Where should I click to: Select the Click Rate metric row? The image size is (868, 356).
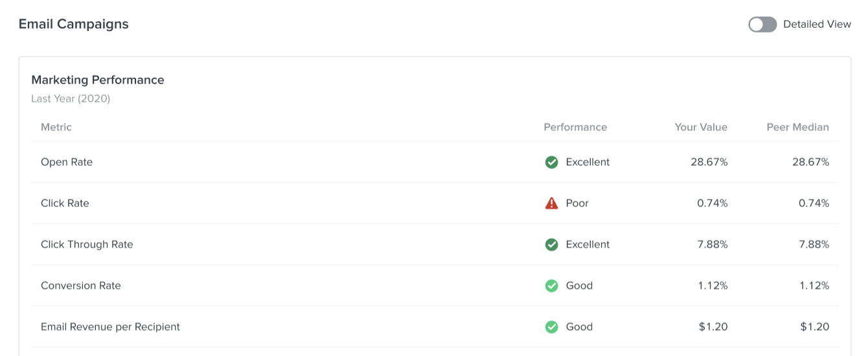click(65, 203)
